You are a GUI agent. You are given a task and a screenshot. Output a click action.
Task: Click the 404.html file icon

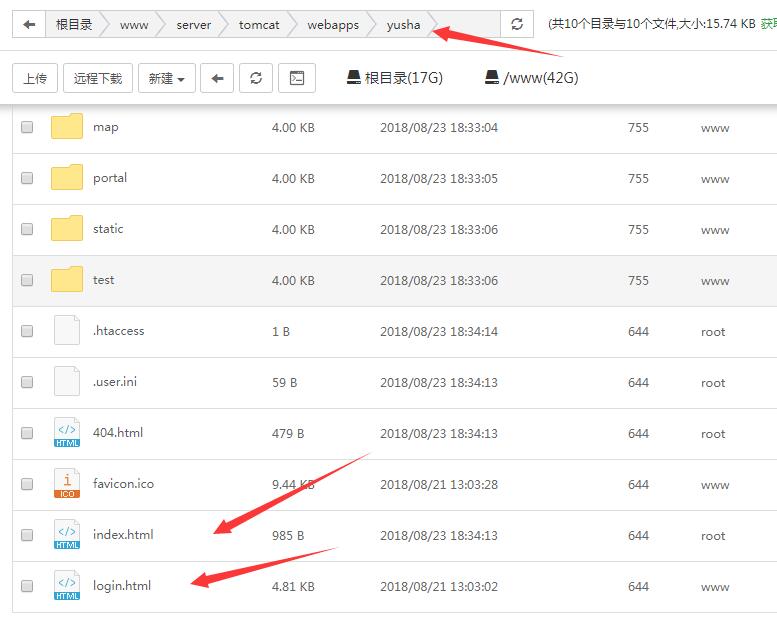tap(67, 433)
